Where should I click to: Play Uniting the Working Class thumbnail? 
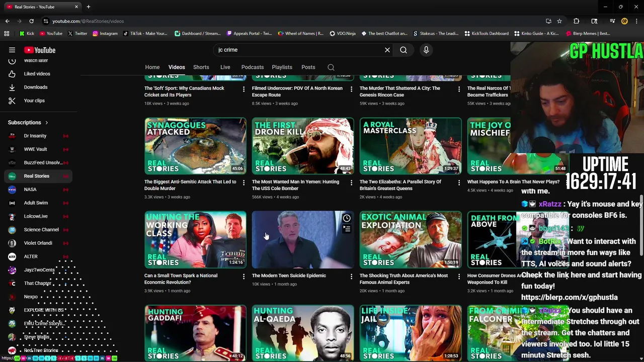(195, 239)
